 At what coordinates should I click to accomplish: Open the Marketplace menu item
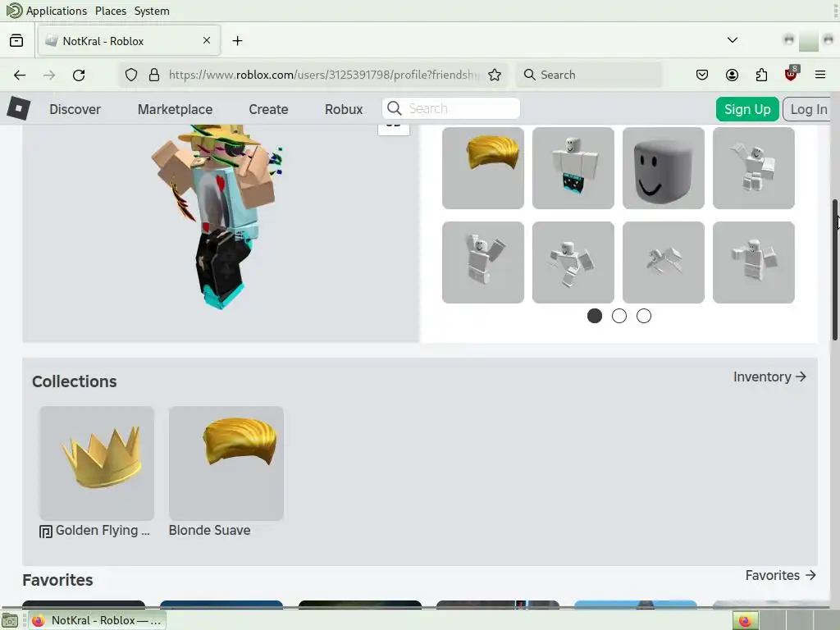[x=176, y=109]
